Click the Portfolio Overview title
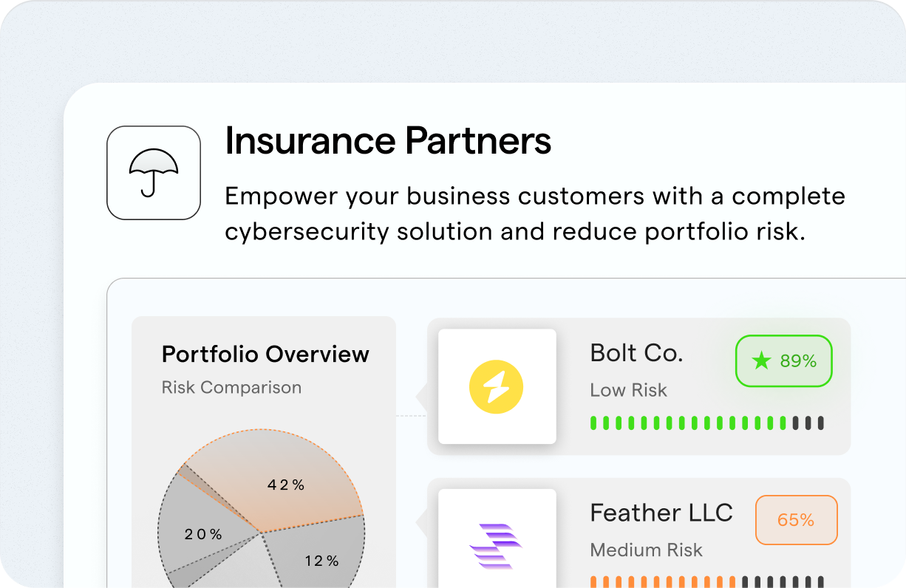The image size is (906, 588). 265,354
